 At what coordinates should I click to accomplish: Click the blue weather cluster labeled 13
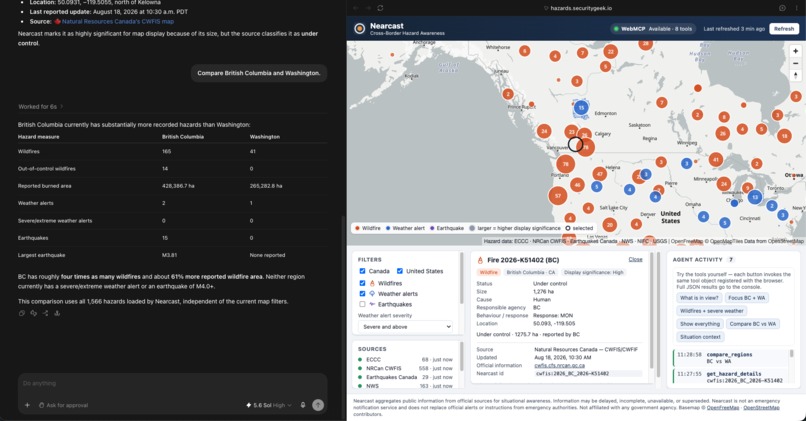point(755,196)
